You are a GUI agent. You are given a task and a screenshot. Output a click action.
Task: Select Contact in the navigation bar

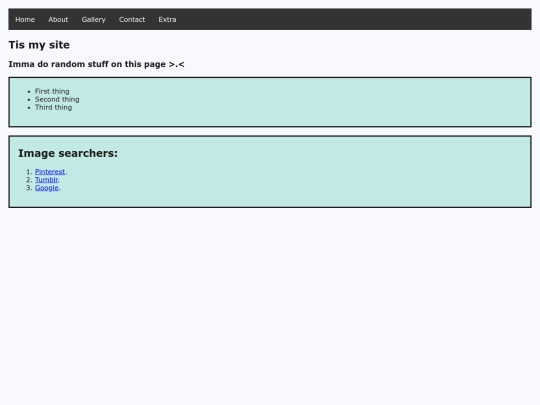point(132,20)
